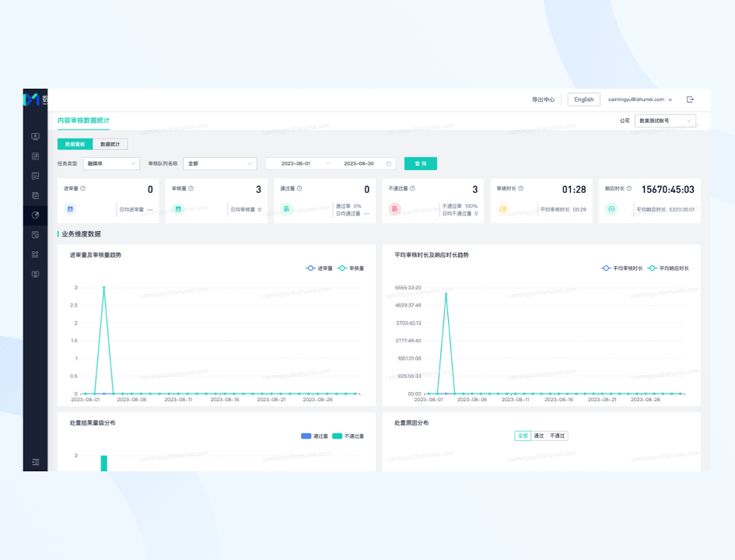Click the peak point of the 审核量 trend line
The height and width of the screenshot is (560, 735).
click(x=103, y=287)
